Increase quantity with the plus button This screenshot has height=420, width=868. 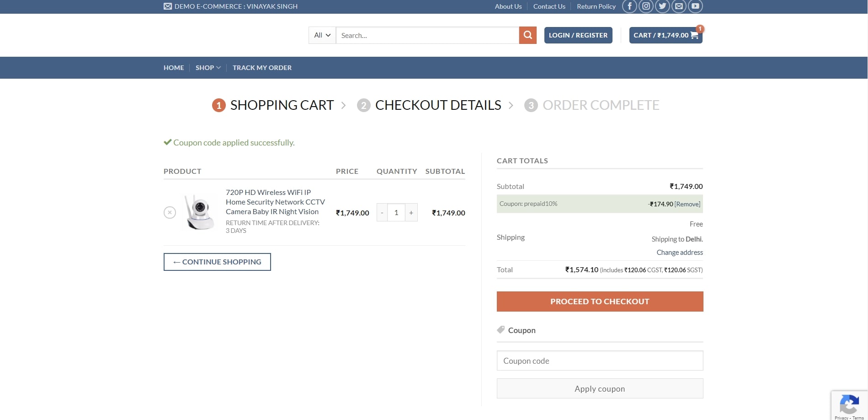tap(411, 213)
